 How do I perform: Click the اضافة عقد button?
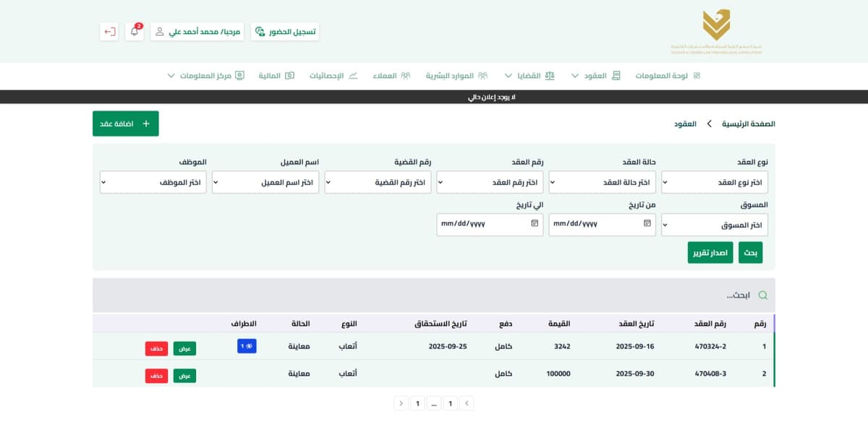(126, 124)
